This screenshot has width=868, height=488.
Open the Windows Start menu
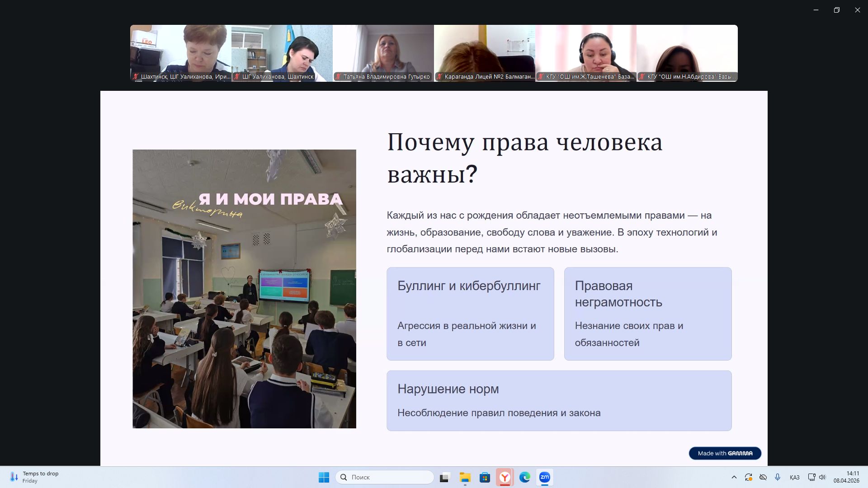(324, 477)
